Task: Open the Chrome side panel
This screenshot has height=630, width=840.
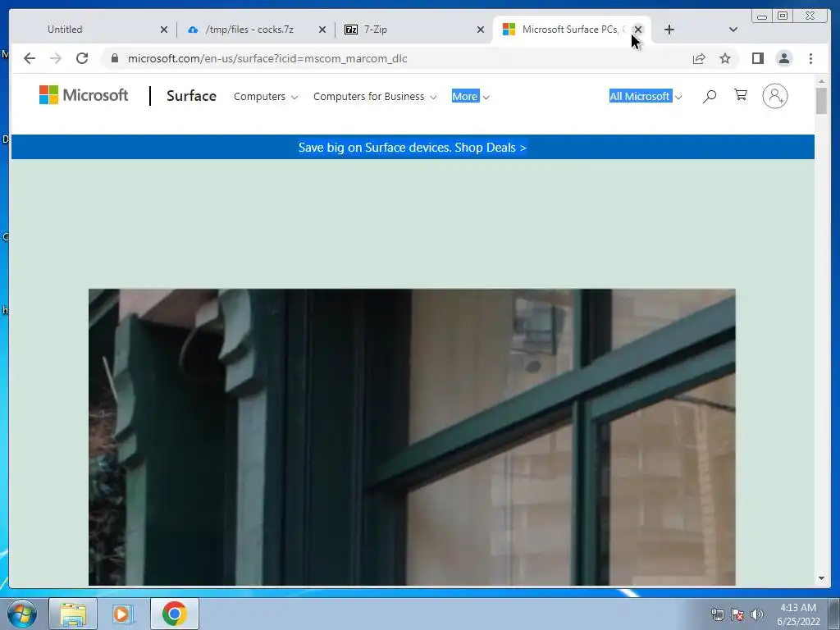Action: point(757,58)
